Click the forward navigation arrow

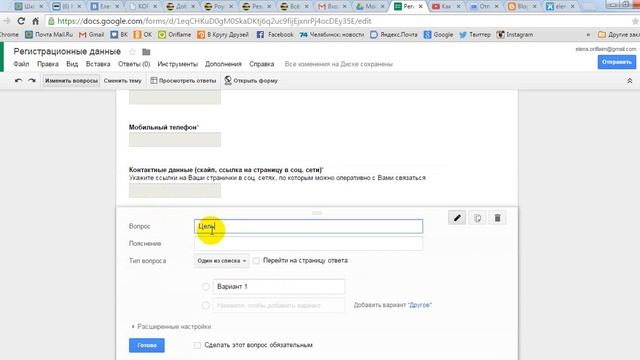[7, 21]
